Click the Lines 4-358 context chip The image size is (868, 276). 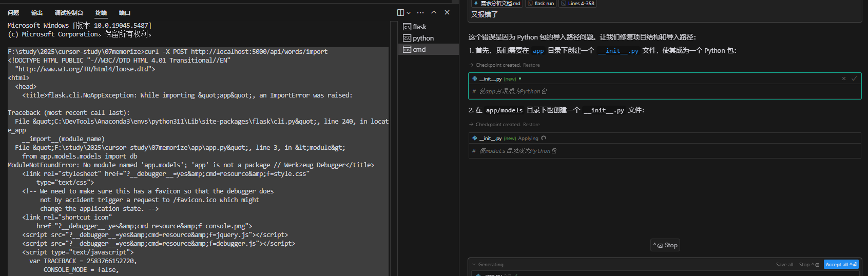tap(577, 3)
